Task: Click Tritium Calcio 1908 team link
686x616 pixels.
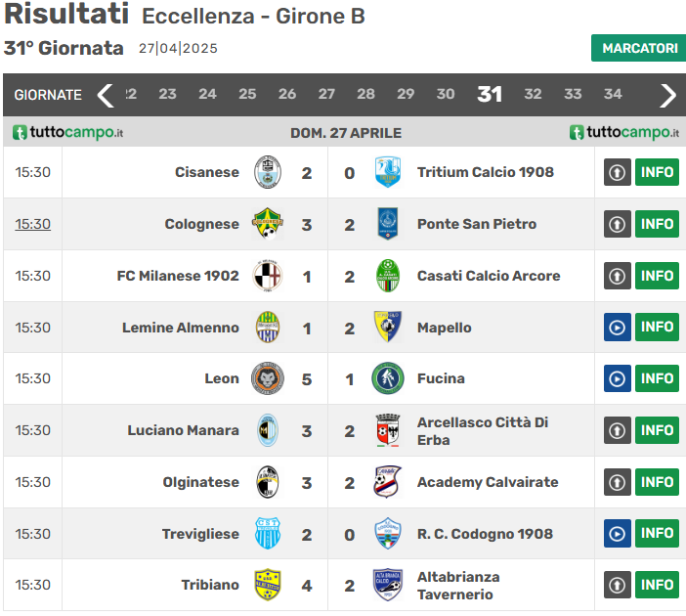Action: [x=485, y=172]
